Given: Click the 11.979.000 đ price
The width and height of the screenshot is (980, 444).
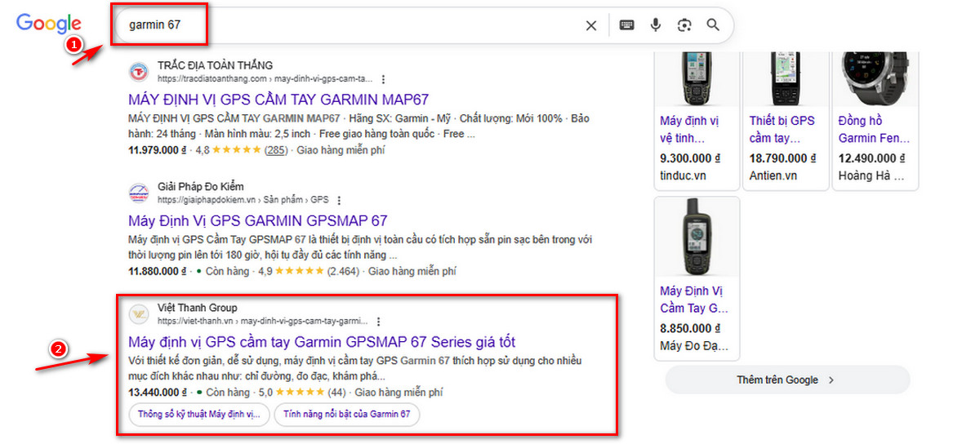Looking at the screenshot, I should (158, 150).
